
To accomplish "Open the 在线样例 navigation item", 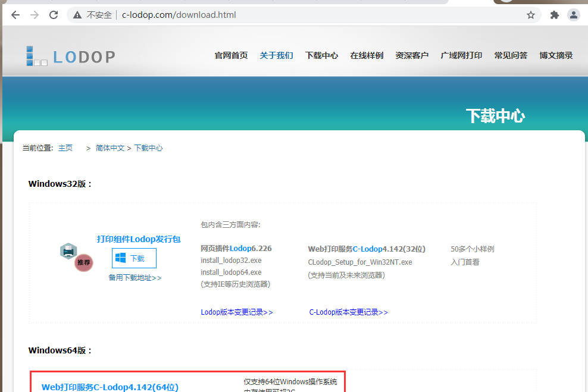I will tap(367, 55).
